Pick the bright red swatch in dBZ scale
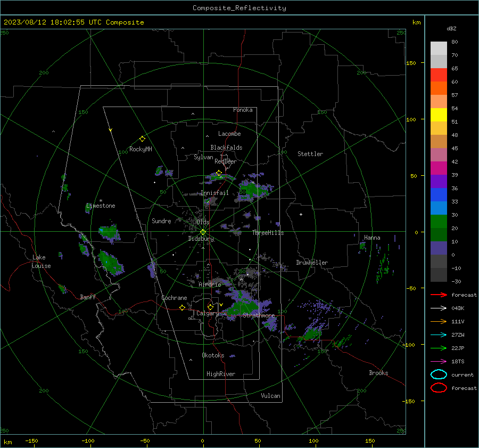This screenshot has width=479, height=448. pos(439,75)
